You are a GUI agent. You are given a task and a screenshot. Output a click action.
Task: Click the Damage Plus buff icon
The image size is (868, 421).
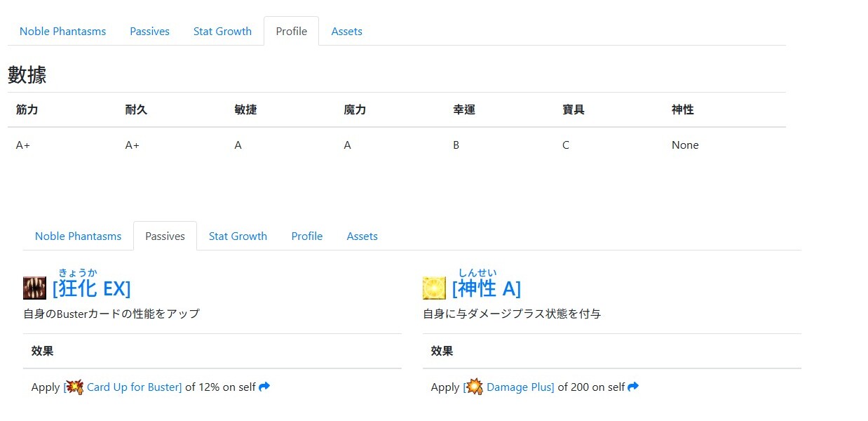tap(475, 387)
